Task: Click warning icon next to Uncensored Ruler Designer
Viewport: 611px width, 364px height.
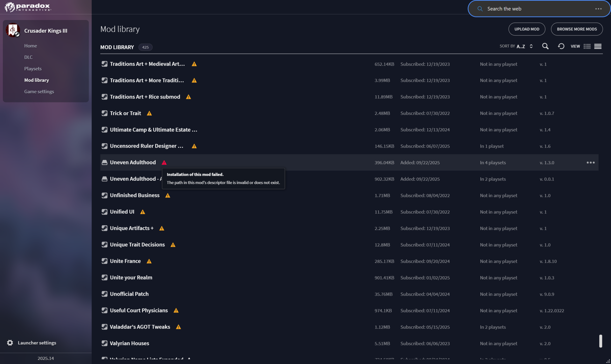Action: click(194, 146)
